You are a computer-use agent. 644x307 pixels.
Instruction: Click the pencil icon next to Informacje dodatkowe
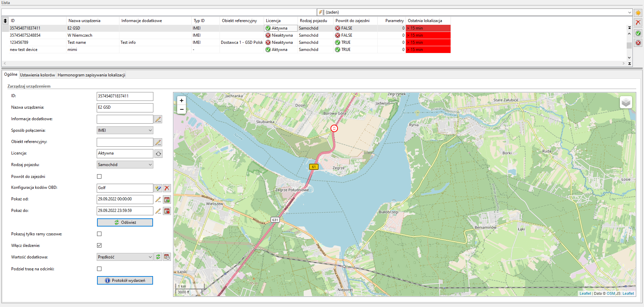point(158,119)
